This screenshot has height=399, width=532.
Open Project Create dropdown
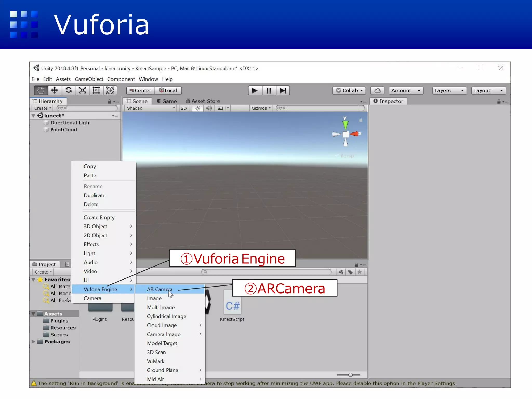click(43, 272)
